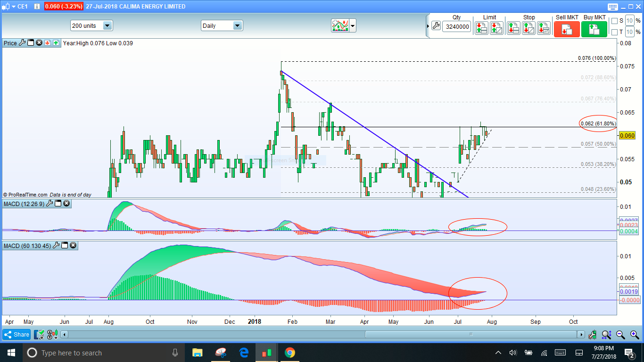
Task: Open File Explorer from the taskbar
Action: 197,353
